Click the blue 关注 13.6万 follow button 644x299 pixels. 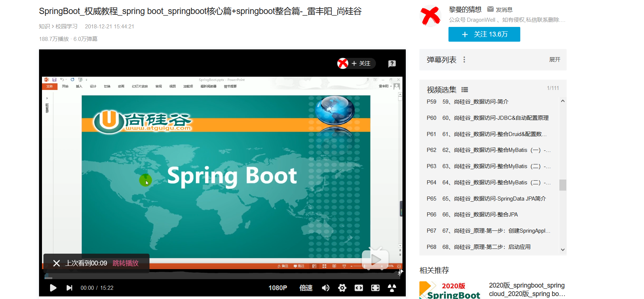[x=484, y=34]
